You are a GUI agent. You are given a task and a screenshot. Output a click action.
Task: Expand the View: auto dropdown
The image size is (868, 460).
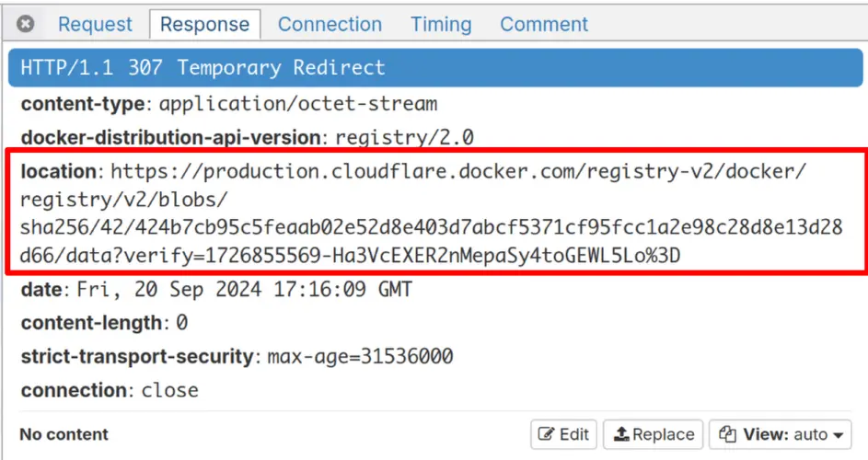tap(780, 434)
